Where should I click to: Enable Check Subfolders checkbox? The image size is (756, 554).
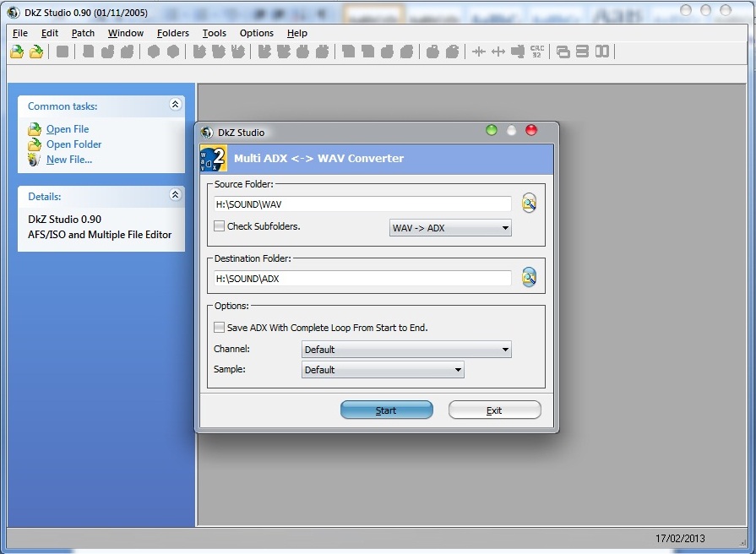220,226
